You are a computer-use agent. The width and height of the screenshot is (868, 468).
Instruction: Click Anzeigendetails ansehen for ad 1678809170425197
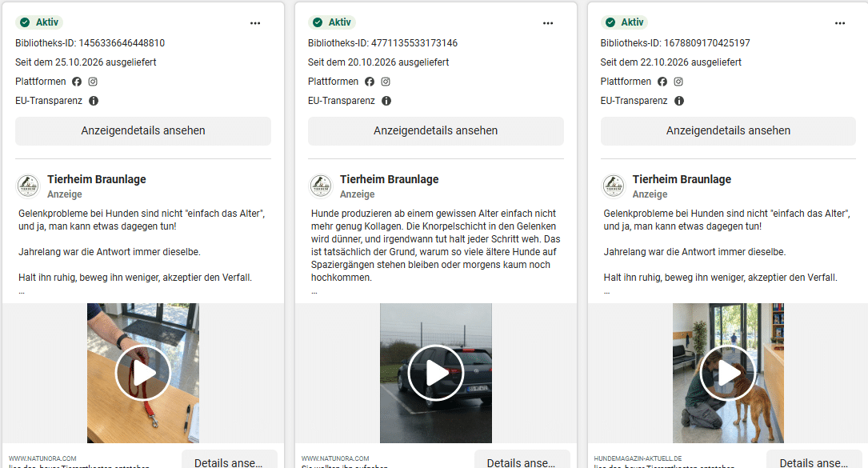point(728,130)
